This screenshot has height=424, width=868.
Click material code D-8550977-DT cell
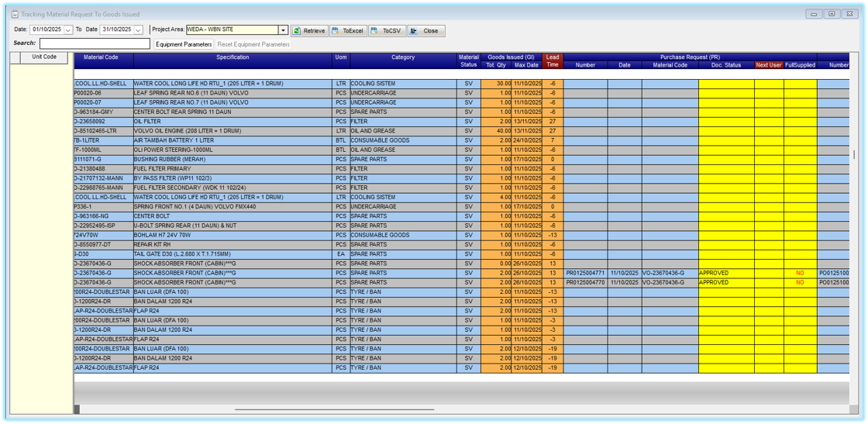click(x=104, y=244)
